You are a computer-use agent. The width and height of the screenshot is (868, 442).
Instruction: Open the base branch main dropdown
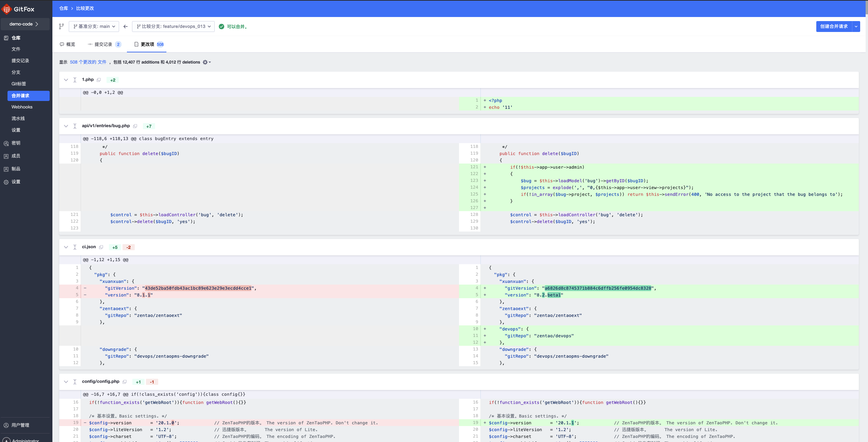(x=94, y=27)
